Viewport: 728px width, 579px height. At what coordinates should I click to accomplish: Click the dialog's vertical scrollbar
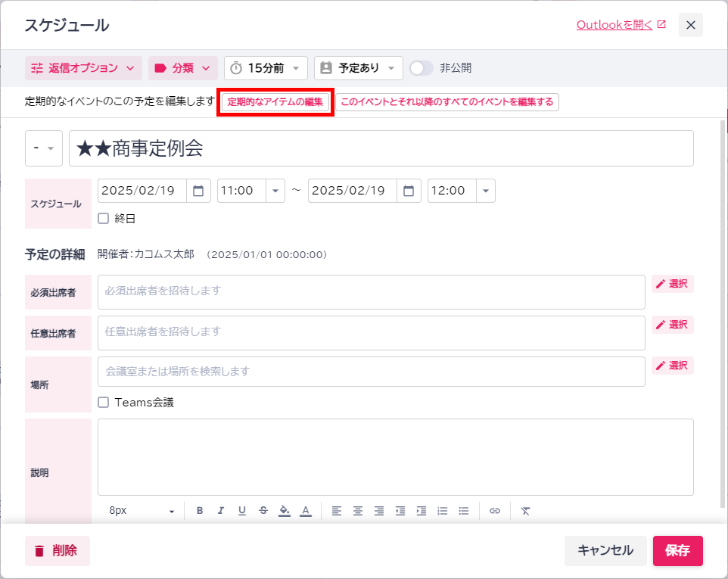[723, 314]
